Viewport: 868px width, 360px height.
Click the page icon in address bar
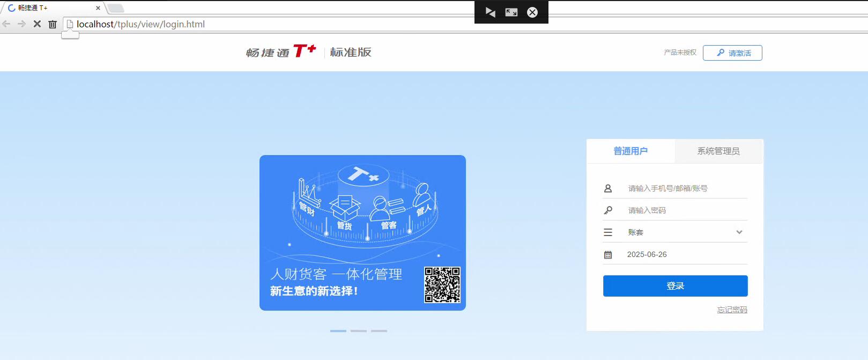click(70, 24)
